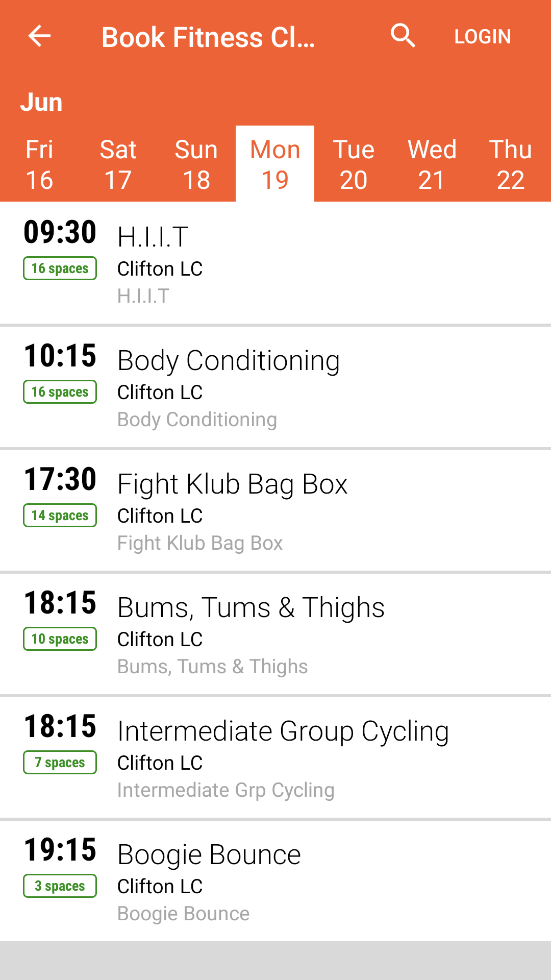Select the Sat 17 date tab
Viewport: 551px width, 980px height.
(x=118, y=164)
